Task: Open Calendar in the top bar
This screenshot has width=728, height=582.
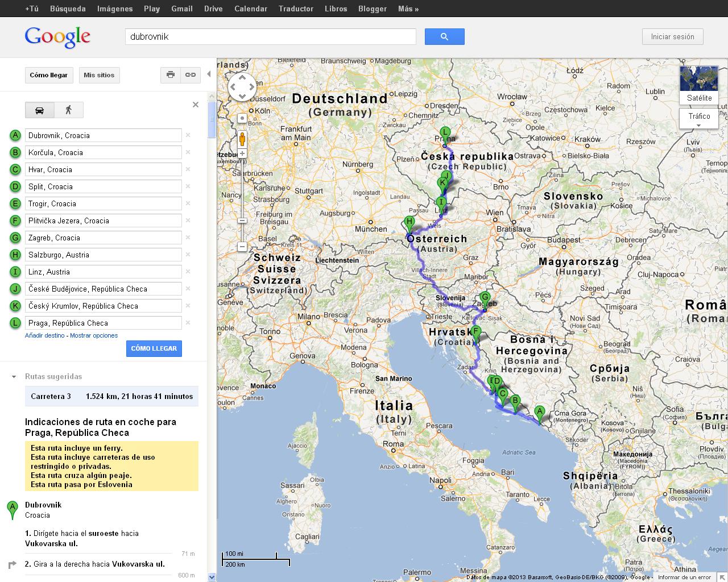Action: tap(251, 9)
